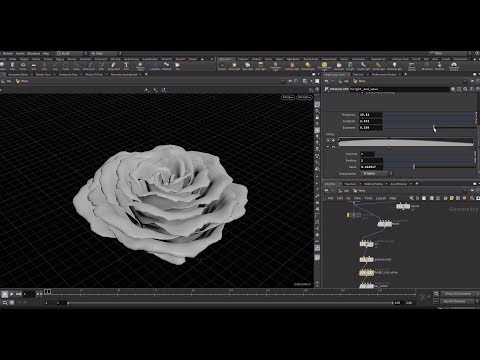This screenshot has height=360, width=480.
Task: Add a Spot Light from the shelf
Action: (x=247, y=66)
